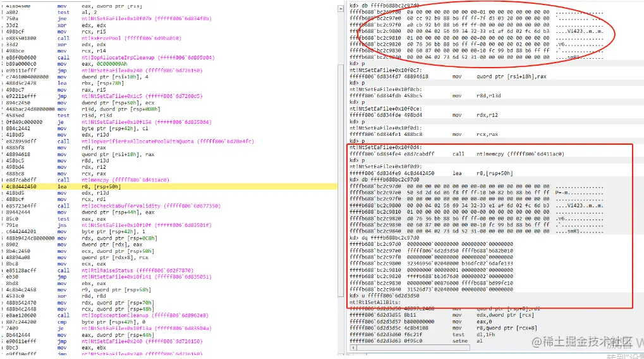Click 'byte ptr [rsp+42h], cl' operand
The image size is (644, 359).
point(114,128)
